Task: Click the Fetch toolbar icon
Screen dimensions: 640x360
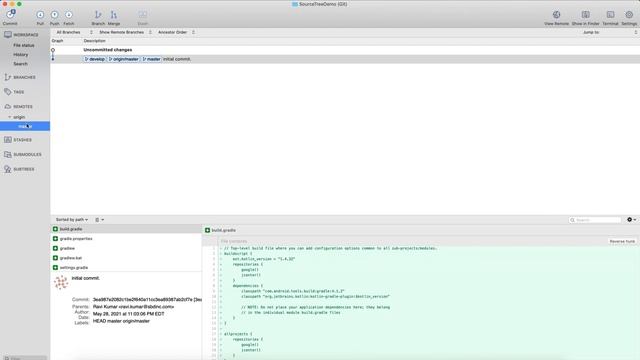Action: [x=69, y=17]
